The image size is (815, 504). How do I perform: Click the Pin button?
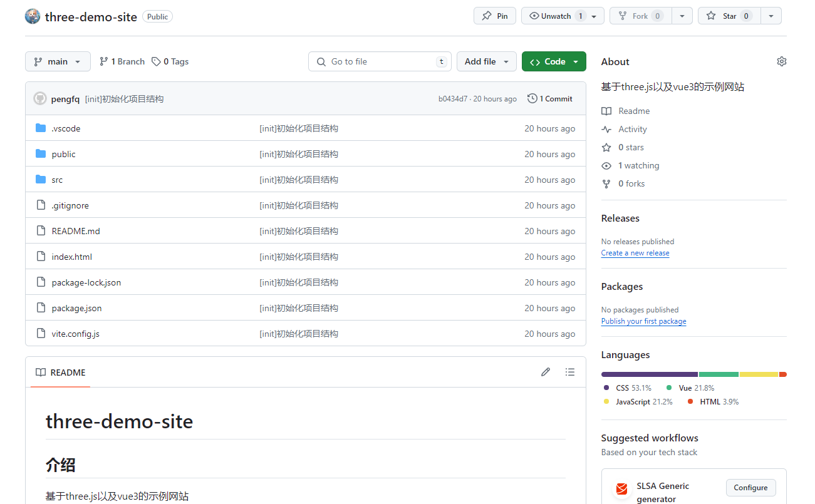pyautogui.click(x=495, y=16)
